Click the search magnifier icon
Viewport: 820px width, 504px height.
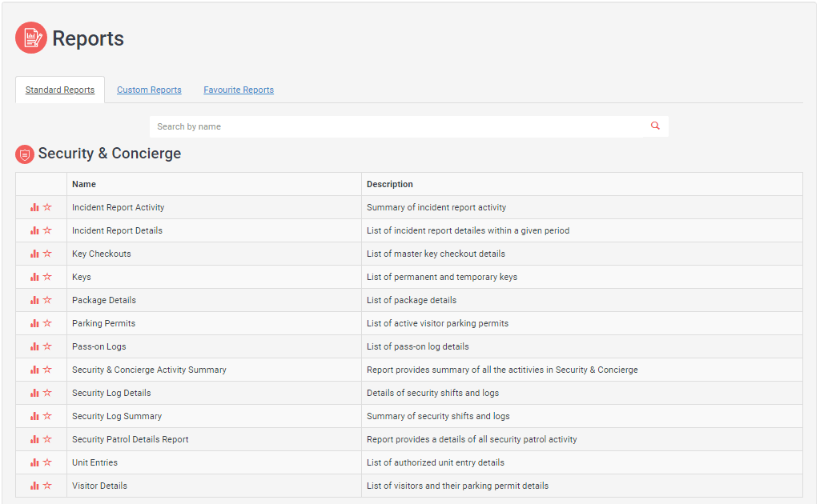[x=655, y=126]
